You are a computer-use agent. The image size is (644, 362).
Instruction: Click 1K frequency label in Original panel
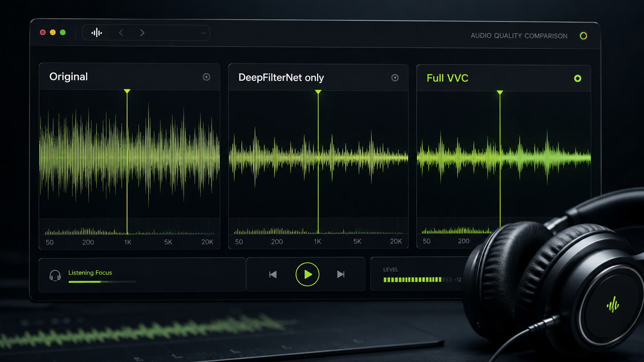[128, 242]
